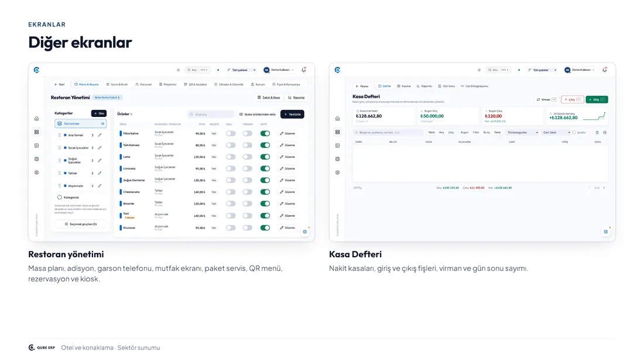
Task: Click the Yeni ürün button
Action: tap(292, 114)
